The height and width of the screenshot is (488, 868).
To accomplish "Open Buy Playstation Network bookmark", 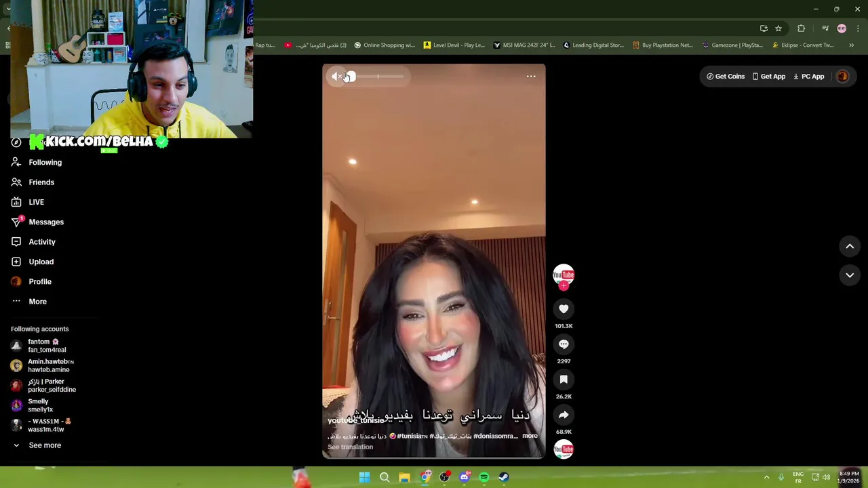I will coord(663,45).
